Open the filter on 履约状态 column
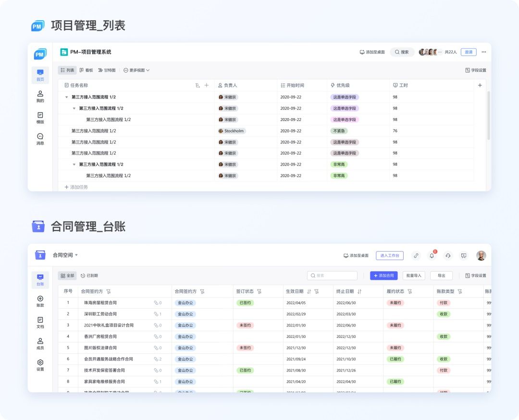The height and width of the screenshot is (420, 519). [410, 291]
